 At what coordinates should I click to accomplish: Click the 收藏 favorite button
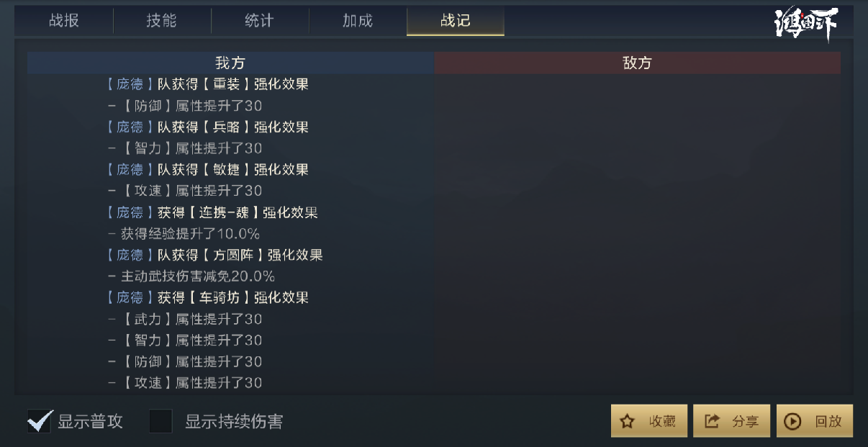pyautogui.click(x=649, y=421)
